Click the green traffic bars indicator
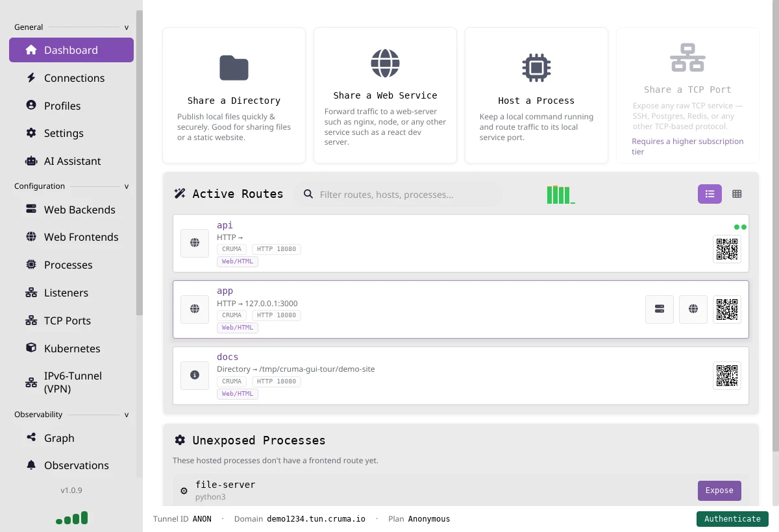The height and width of the screenshot is (532, 779). 561,195
